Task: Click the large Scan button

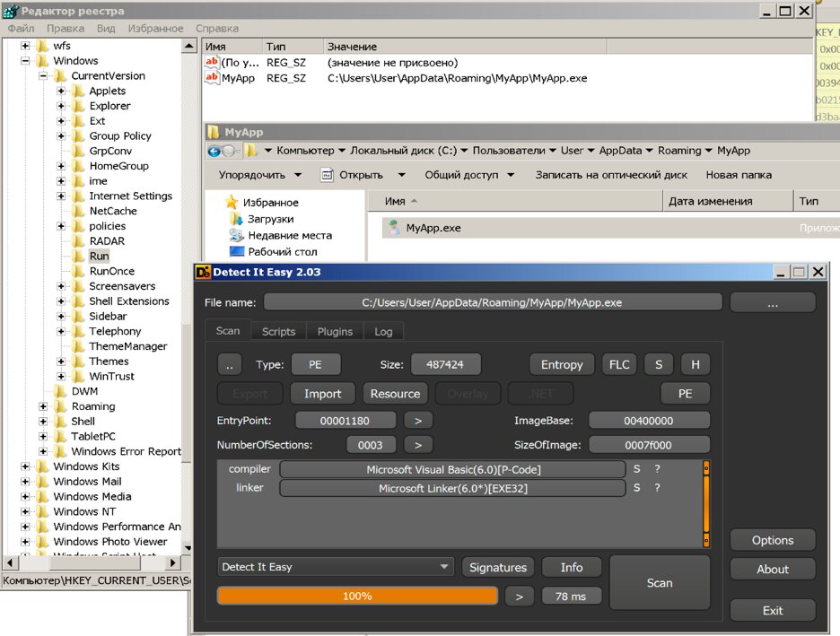Action: point(659,582)
